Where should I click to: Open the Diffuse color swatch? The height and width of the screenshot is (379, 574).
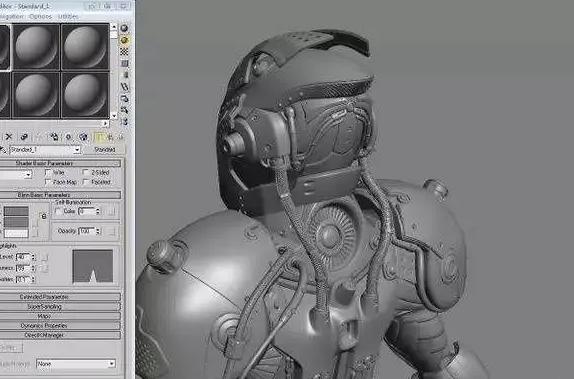tap(16, 222)
